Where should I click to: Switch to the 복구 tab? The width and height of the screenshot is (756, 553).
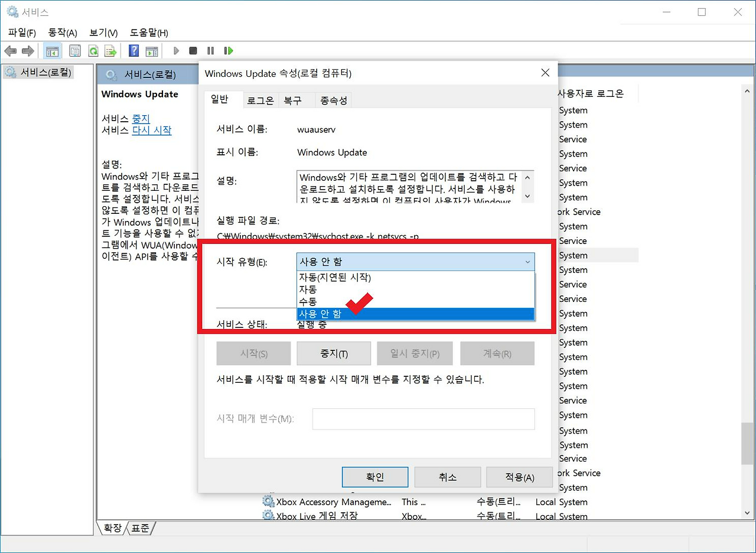pyautogui.click(x=292, y=100)
